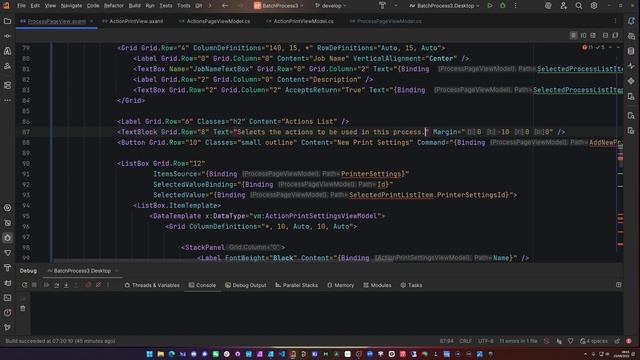Open the Threads & Variables tab

[x=152, y=285]
